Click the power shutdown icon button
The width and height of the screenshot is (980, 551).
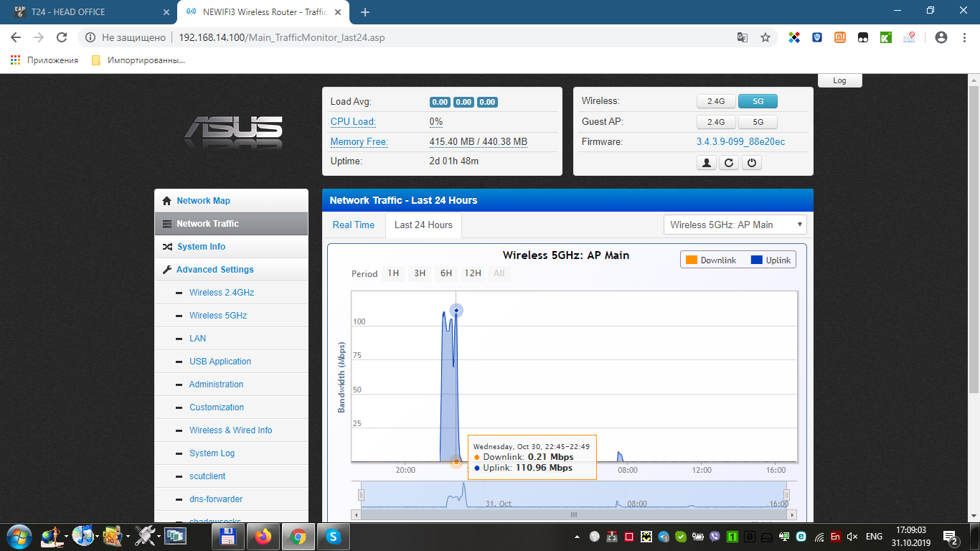point(751,163)
